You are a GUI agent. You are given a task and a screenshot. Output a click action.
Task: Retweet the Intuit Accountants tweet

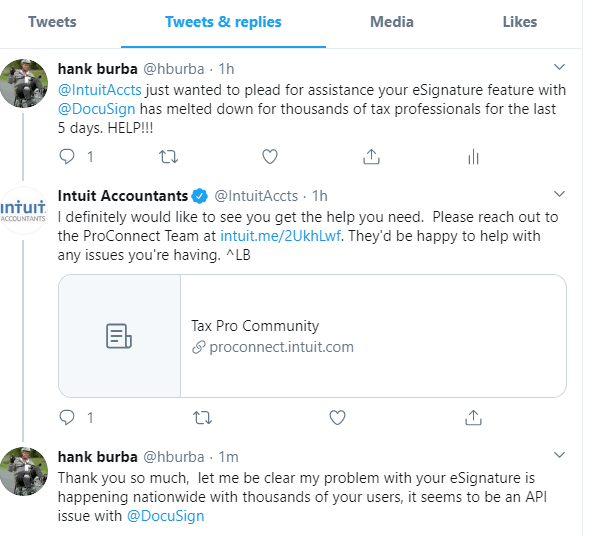pyautogui.click(x=202, y=416)
